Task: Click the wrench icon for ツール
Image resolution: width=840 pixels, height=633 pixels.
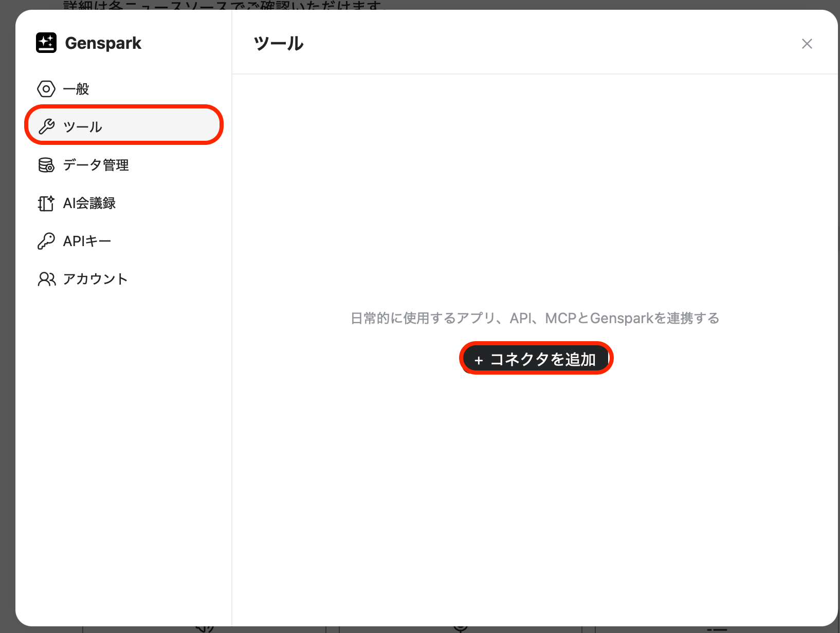Action: 47,126
